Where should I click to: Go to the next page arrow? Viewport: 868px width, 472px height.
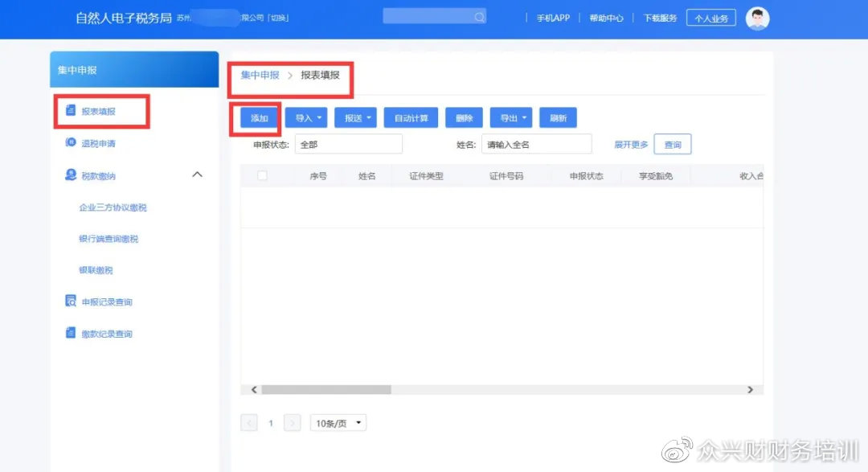tap(293, 423)
